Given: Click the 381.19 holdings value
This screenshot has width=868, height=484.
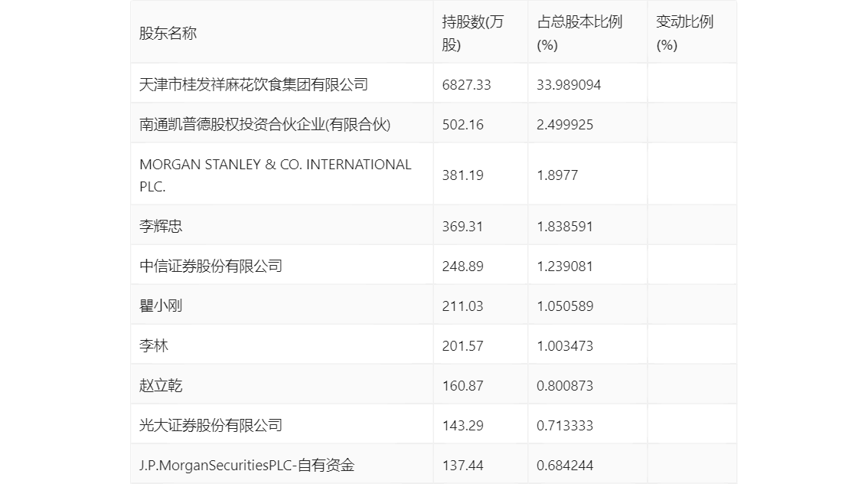Looking at the screenshot, I should [462, 175].
